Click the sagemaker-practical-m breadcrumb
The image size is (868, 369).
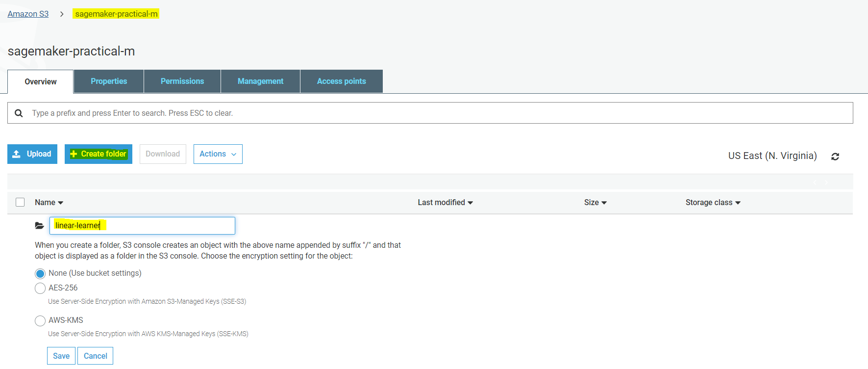pos(116,14)
